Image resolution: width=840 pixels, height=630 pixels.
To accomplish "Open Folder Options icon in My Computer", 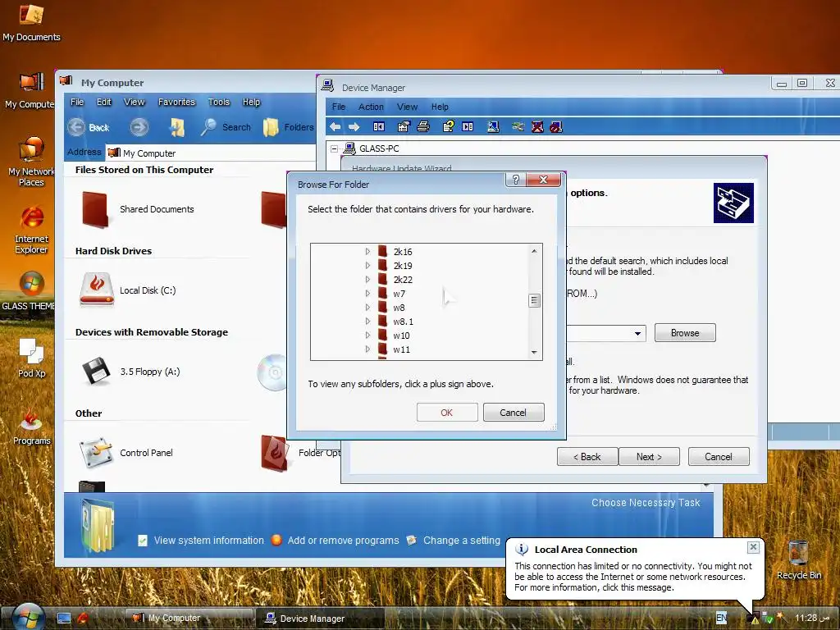I will pos(274,453).
